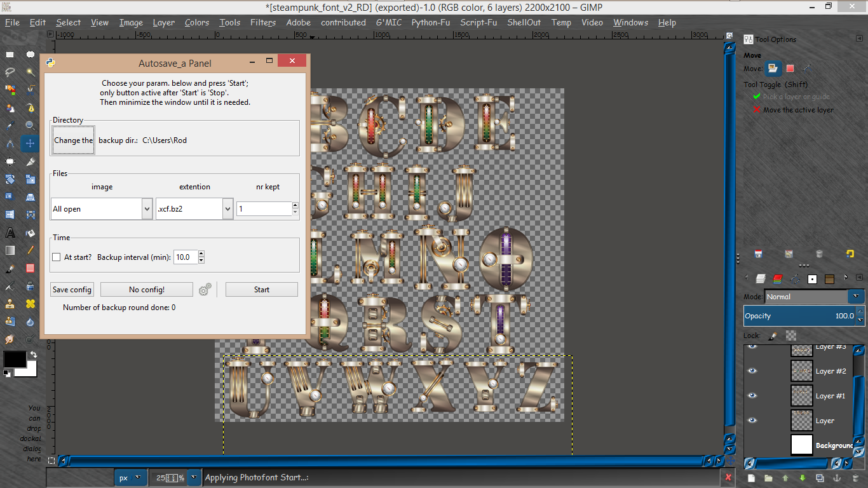Anchor the floating layer

click(837, 478)
